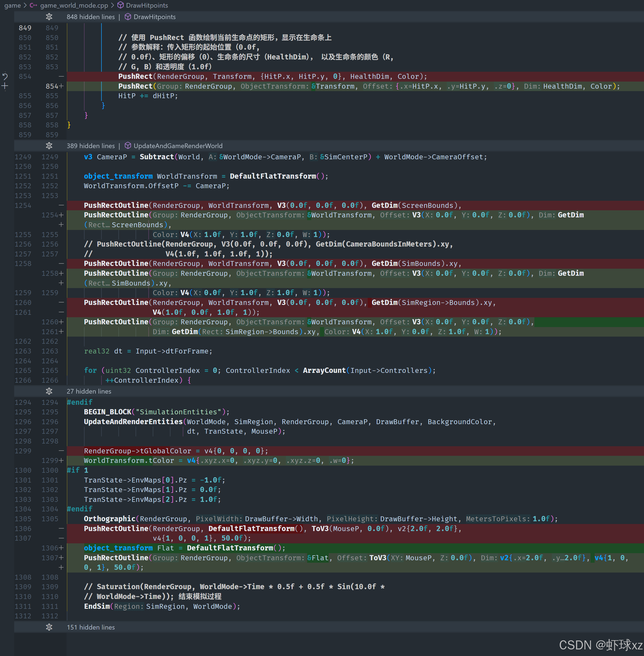Click the stage change plus icon

tap(5, 86)
